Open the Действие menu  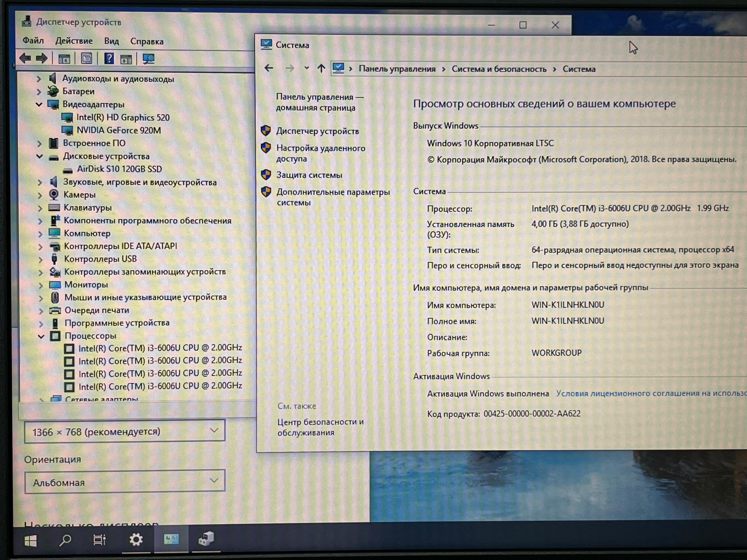point(74,41)
